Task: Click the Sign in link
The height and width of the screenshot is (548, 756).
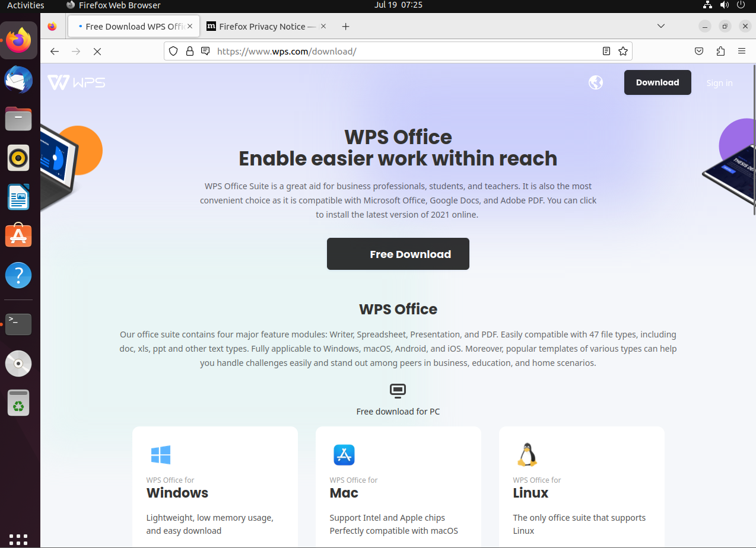Action: pos(719,83)
